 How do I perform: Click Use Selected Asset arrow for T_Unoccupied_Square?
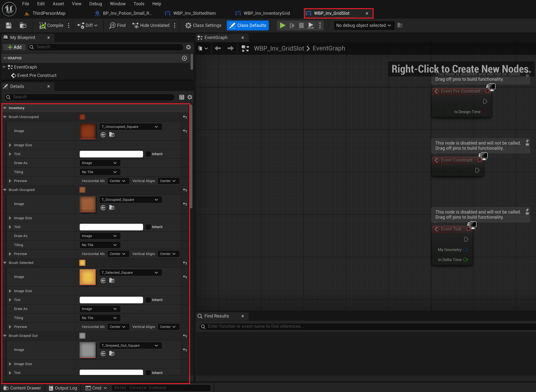pos(103,135)
